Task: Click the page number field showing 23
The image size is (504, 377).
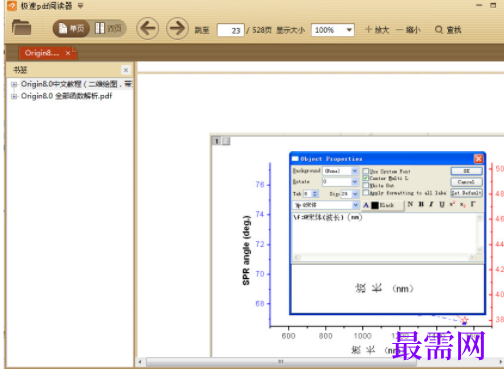Action: (231, 30)
